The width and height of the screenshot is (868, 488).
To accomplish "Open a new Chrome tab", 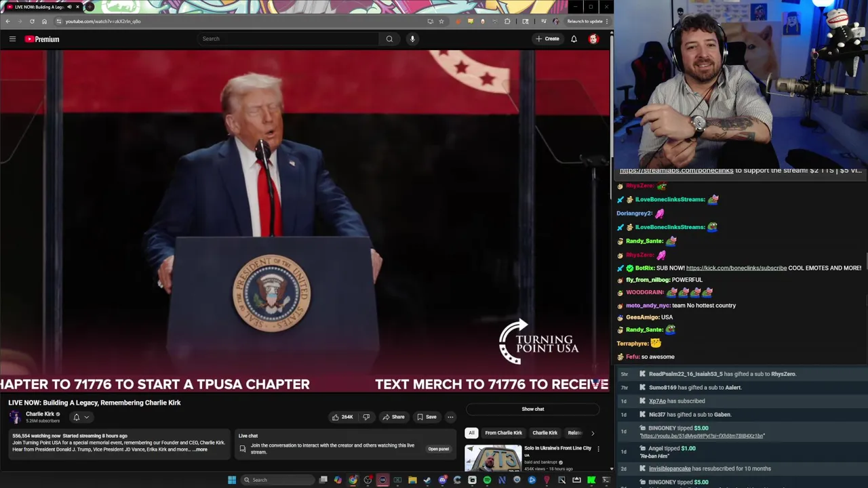I will coord(89,7).
